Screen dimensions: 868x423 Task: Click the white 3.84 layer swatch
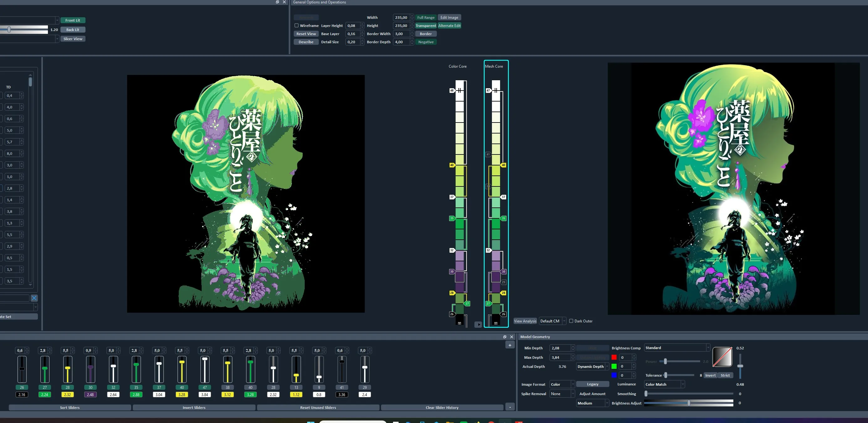click(204, 394)
